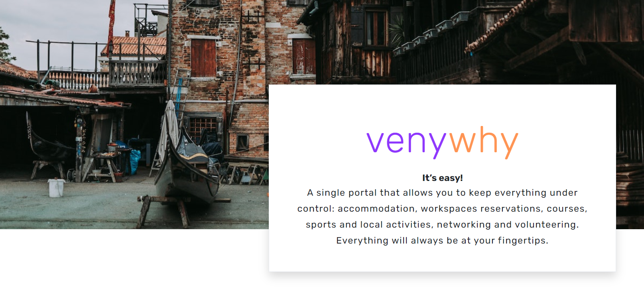This screenshot has height=287, width=644.
Task: Click the "workspaces reservations" text
Action: pos(482,209)
